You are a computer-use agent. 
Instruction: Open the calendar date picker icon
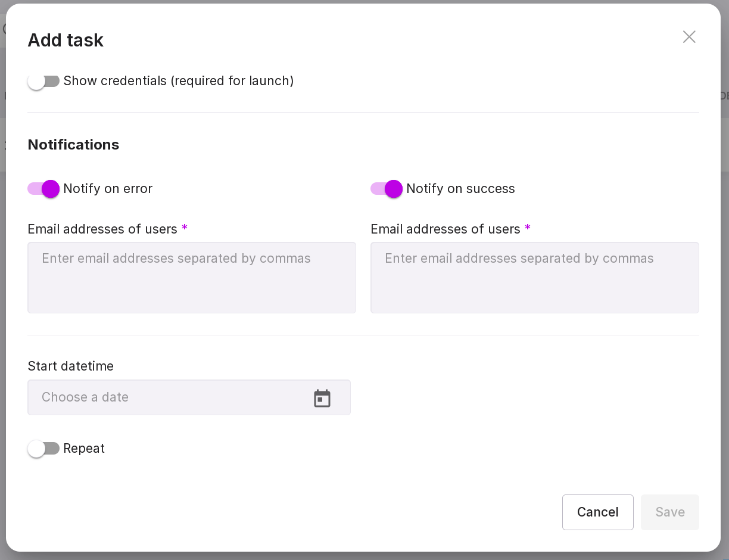click(x=322, y=398)
